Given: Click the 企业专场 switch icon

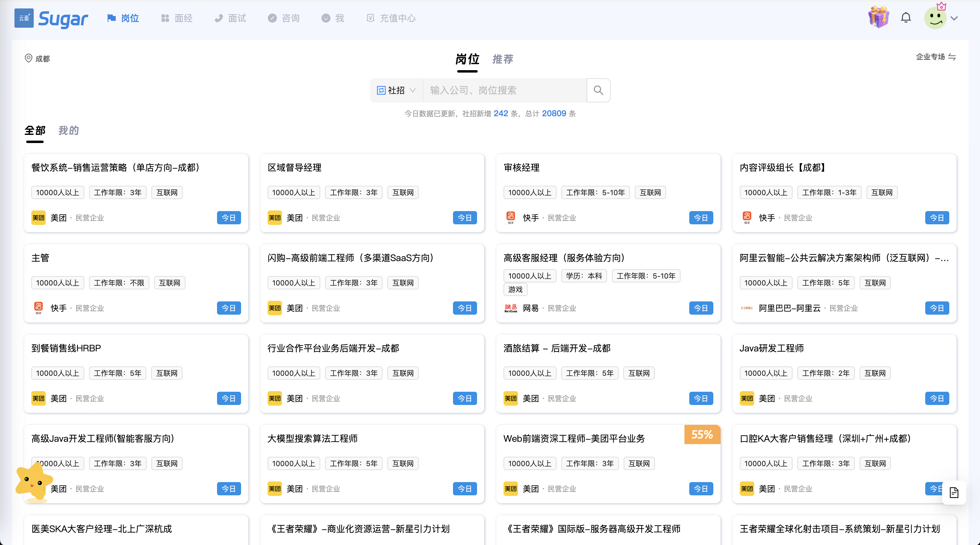Looking at the screenshot, I should pyautogui.click(x=951, y=57).
